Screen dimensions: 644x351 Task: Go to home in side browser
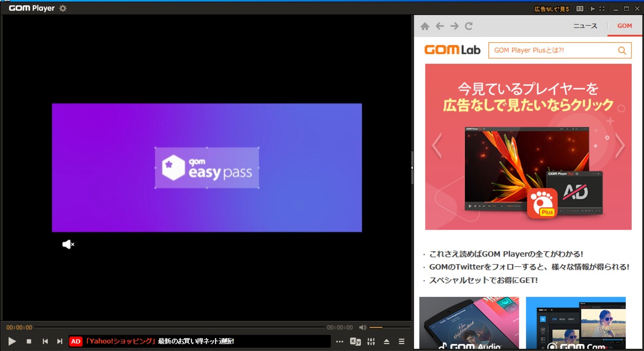(425, 26)
